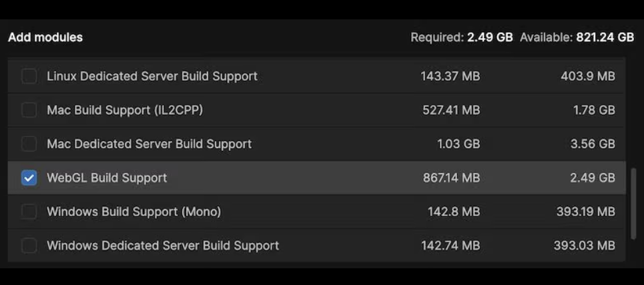Enable Linux Dedicated Server Build Support checkbox
This screenshot has height=285, width=644.
click(29, 76)
